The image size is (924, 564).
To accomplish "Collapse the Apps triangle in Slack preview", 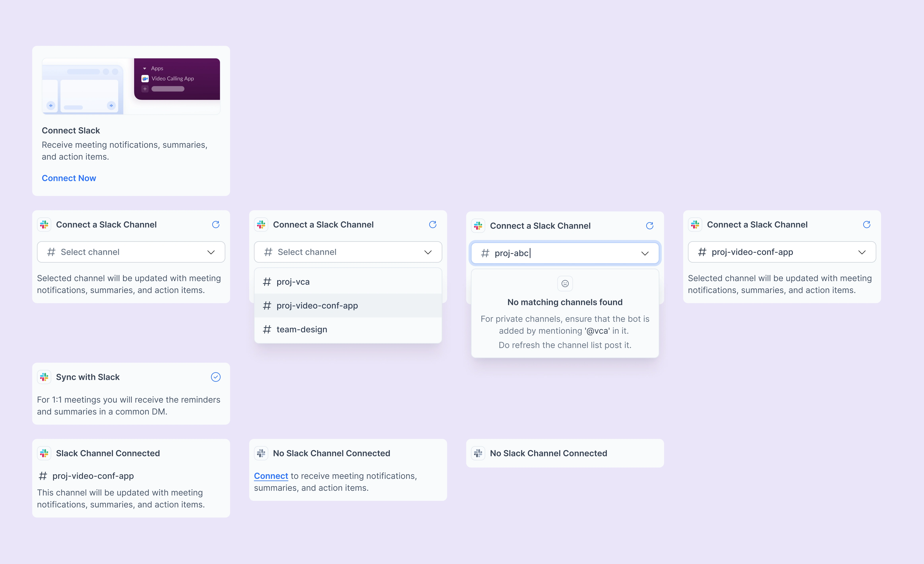I will pyautogui.click(x=145, y=68).
